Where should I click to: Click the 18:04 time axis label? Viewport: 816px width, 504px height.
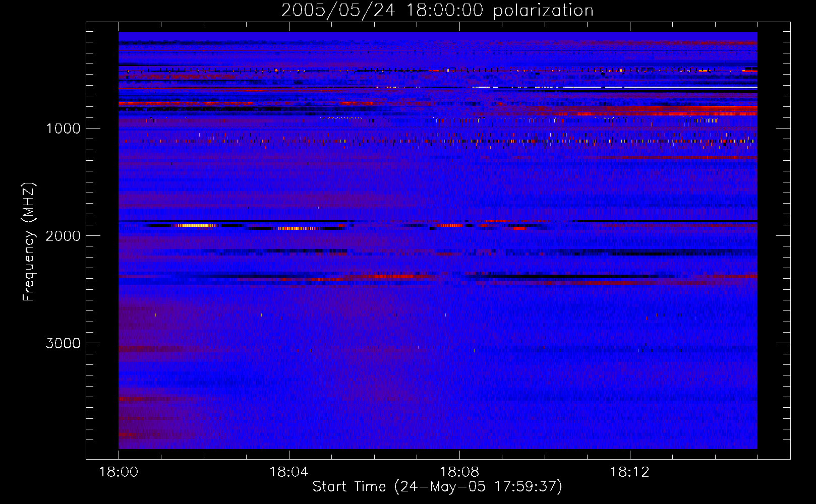[x=288, y=472]
